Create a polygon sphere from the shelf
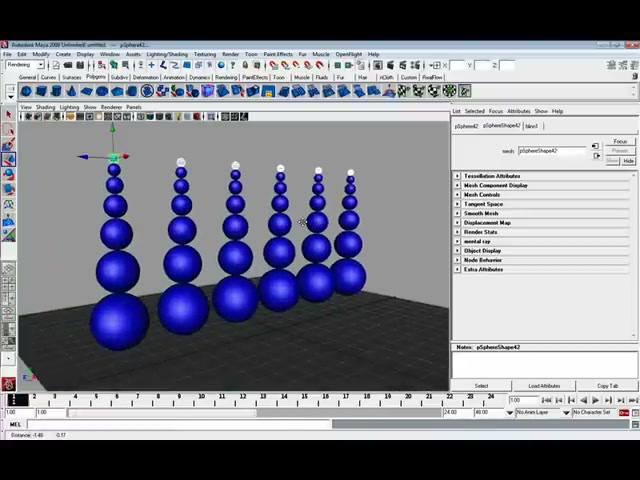Image resolution: width=640 pixels, height=480 pixels. pyautogui.click(x=26, y=91)
